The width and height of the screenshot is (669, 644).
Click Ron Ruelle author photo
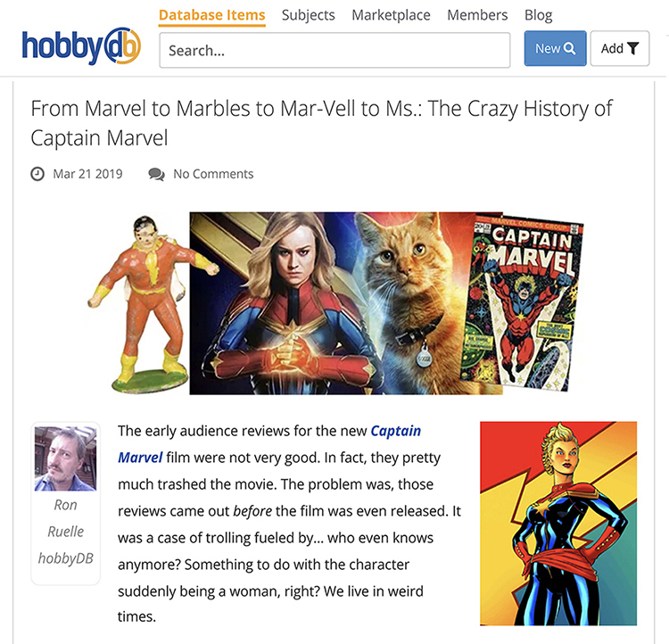(x=65, y=458)
